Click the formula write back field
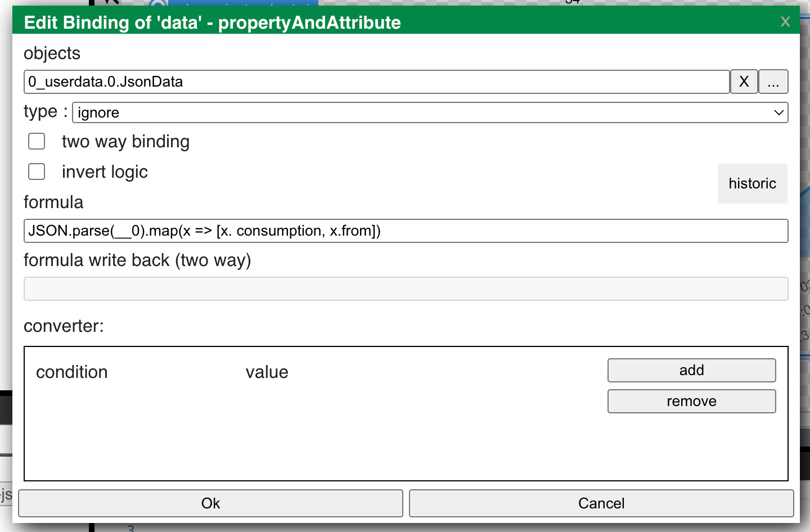The image size is (810, 532). point(406,289)
